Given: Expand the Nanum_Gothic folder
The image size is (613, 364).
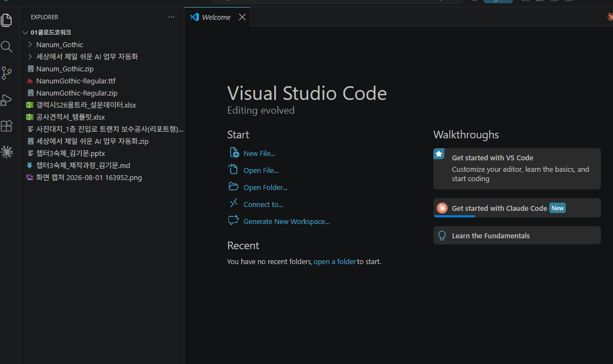Looking at the screenshot, I should click(x=102, y=44).
